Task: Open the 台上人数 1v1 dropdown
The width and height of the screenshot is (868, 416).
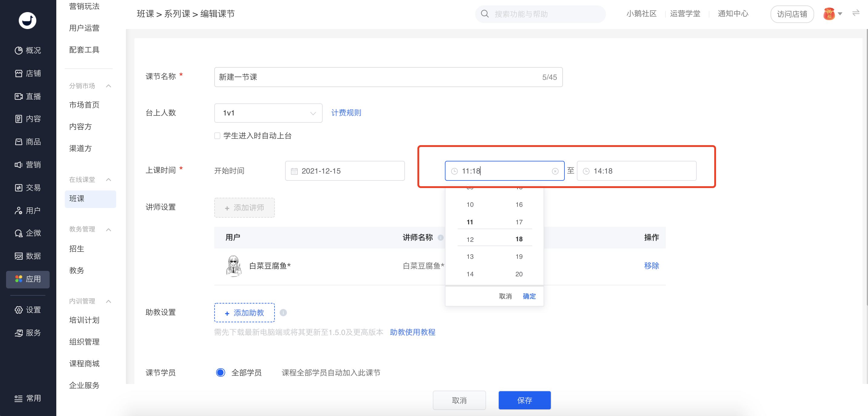Action: click(x=268, y=113)
